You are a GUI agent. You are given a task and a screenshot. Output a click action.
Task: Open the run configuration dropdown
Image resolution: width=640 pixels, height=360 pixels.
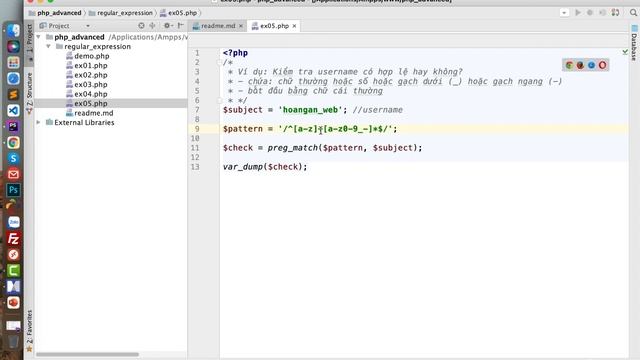(564, 13)
